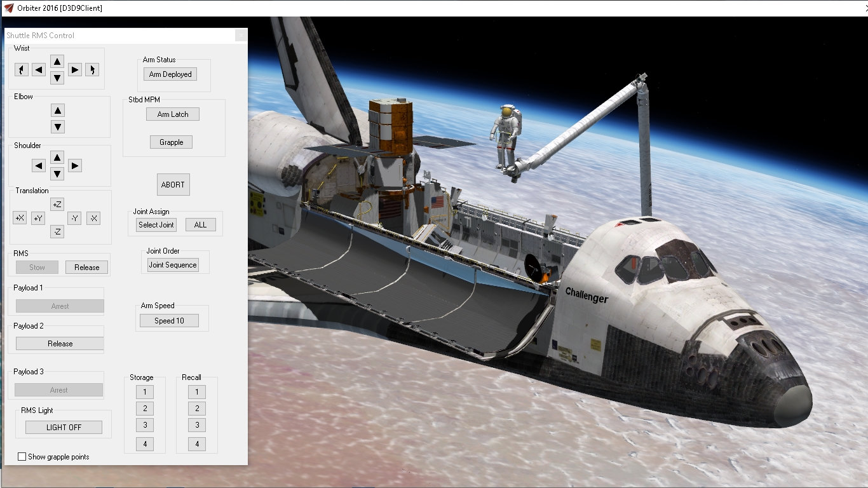Save arm position to Storage slot 3
The image size is (868, 488).
(145, 425)
